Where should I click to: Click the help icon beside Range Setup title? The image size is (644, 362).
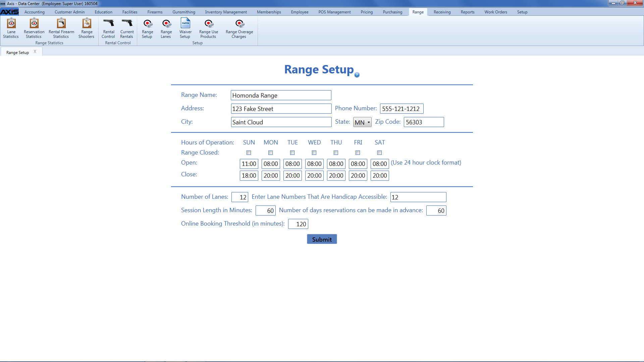coord(357,75)
